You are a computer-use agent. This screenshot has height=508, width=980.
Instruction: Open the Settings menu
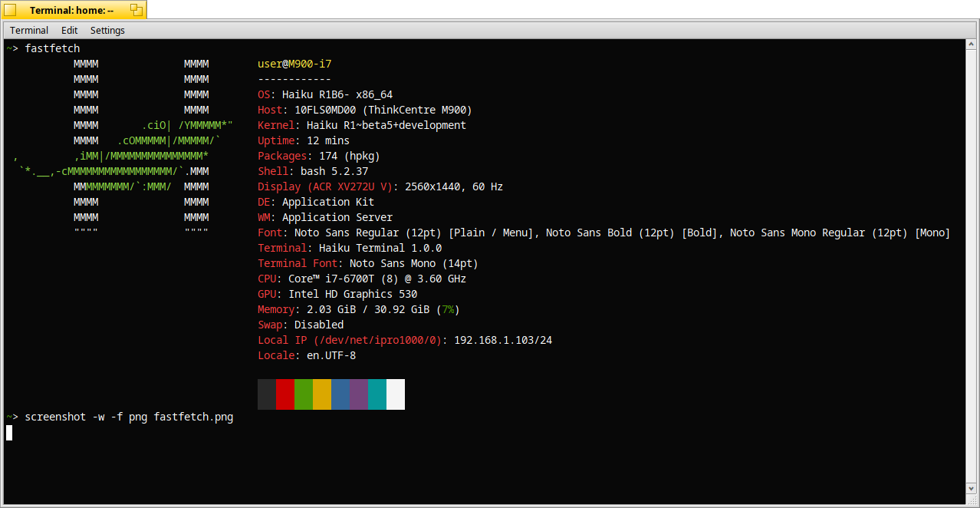point(107,31)
